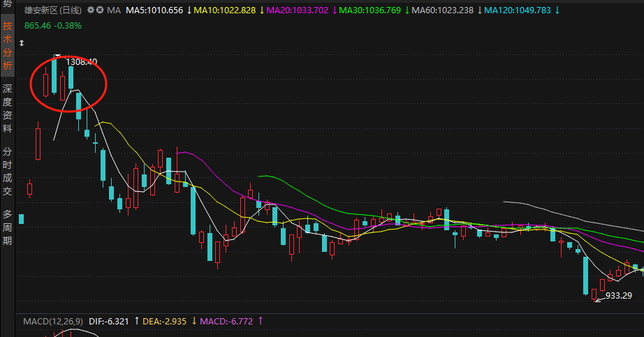This screenshot has height=337, width=644.
Task: Click the 雄安新区(日线) chart title
Action: pyautogui.click(x=53, y=10)
